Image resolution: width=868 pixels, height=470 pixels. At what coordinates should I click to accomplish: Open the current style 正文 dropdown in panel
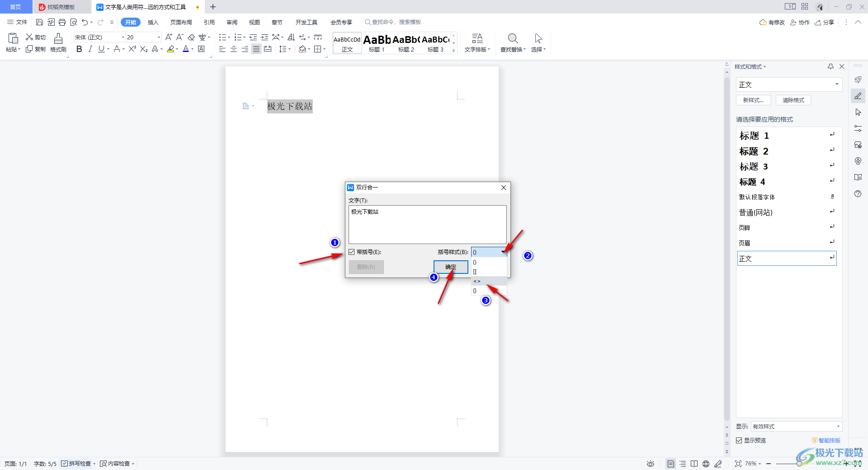tap(837, 85)
